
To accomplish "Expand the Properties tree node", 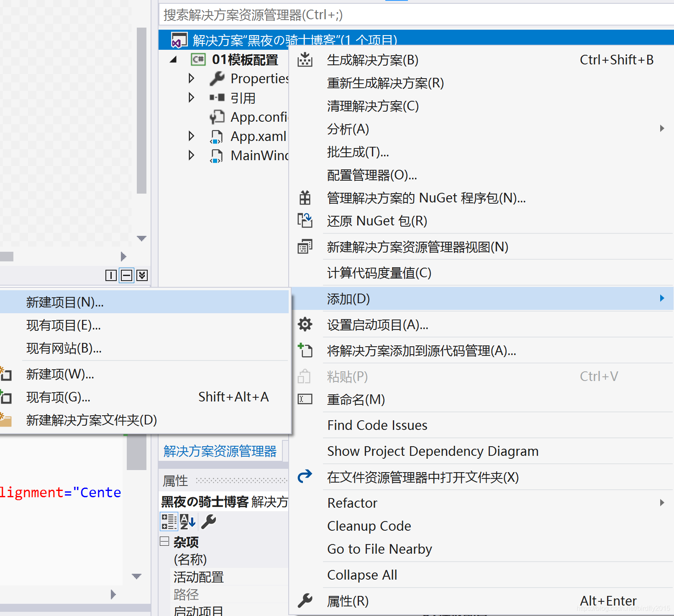I will [191, 78].
